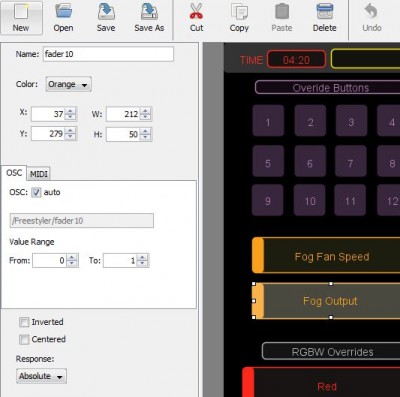Screen dimensions: 400x397
Task: Cut the selected control with scissors icon
Action: 196,17
